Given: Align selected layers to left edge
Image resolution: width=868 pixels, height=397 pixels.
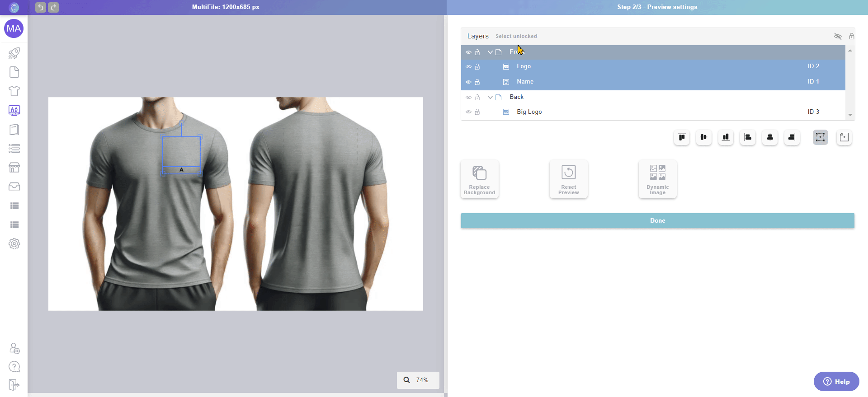Looking at the screenshot, I should pyautogui.click(x=748, y=137).
